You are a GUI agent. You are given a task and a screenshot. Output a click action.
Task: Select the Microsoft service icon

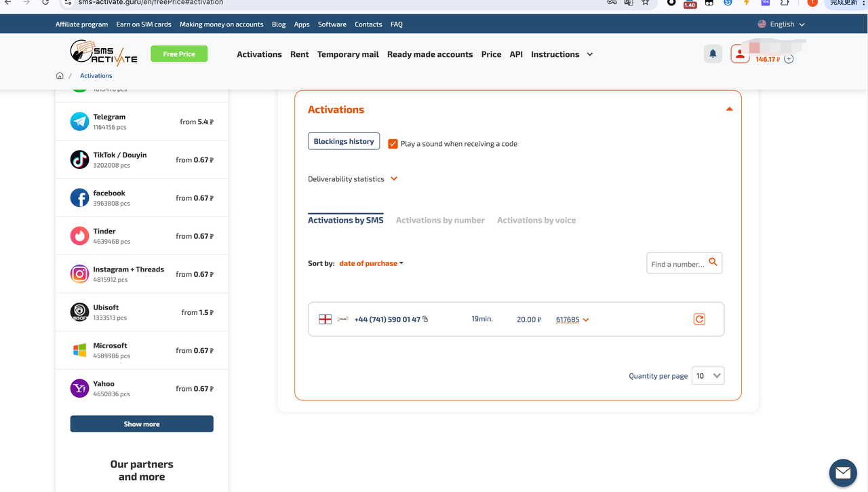pos(79,350)
